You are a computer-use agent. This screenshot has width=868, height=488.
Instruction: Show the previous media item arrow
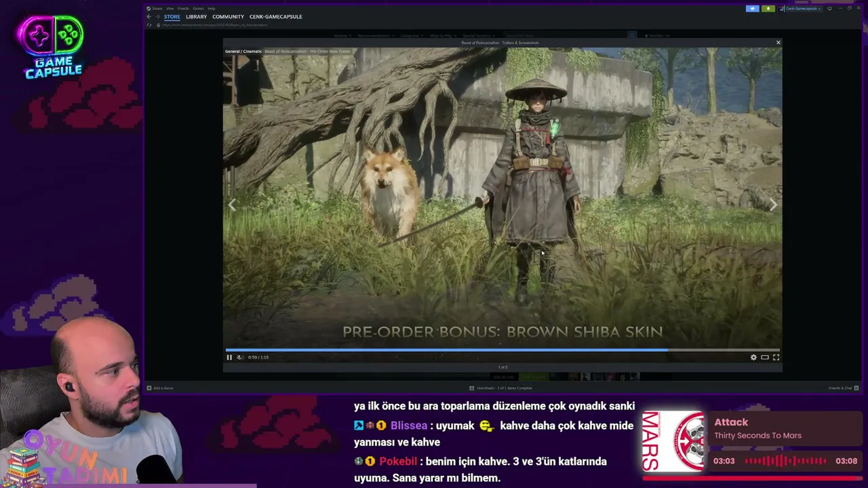tap(232, 205)
